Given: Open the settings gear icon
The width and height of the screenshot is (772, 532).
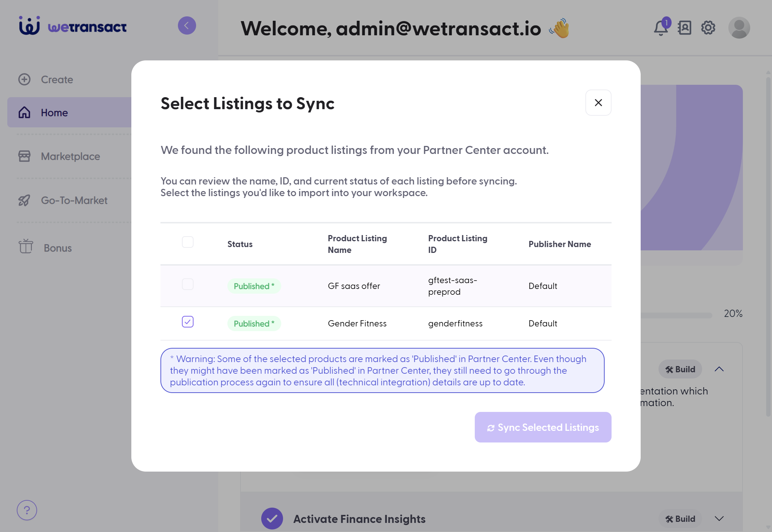Looking at the screenshot, I should (708, 28).
